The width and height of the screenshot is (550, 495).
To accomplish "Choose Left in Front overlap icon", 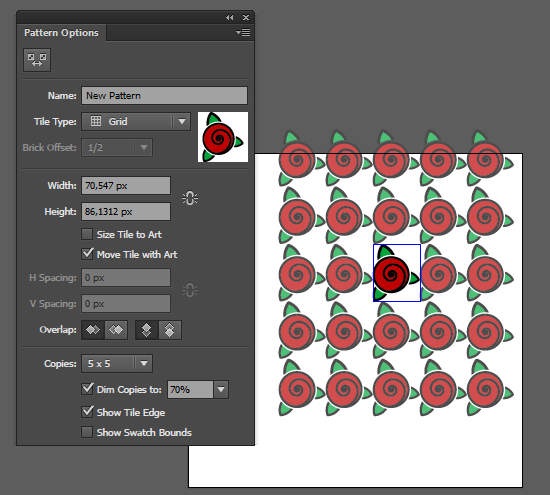I will [x=93, y=330].
